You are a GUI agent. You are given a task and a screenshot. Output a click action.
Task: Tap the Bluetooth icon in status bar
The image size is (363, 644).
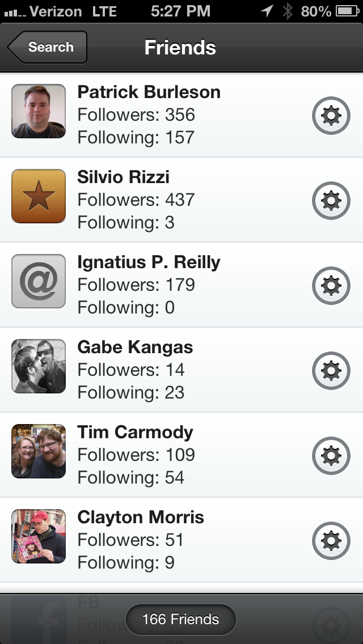click(288, 11)
